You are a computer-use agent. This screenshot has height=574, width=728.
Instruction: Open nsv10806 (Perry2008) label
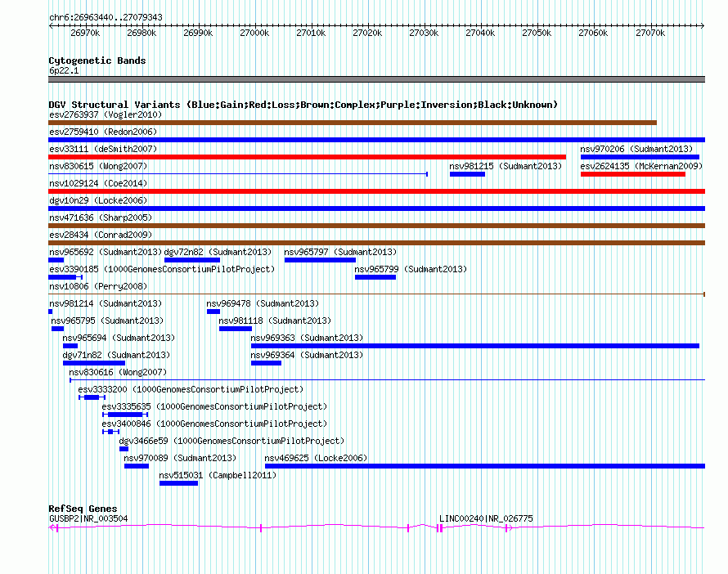98,286
